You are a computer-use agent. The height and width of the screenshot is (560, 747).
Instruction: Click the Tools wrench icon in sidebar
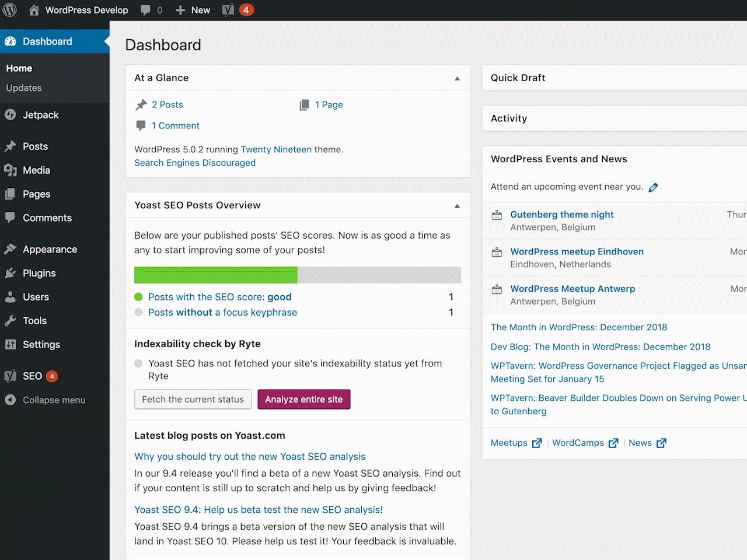pos(11,321)
